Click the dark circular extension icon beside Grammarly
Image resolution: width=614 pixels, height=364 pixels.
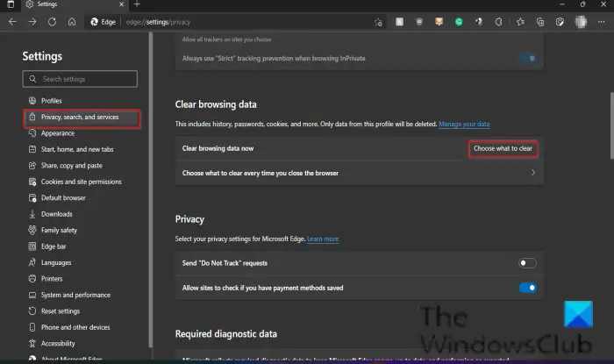click(x=479, y=22)
